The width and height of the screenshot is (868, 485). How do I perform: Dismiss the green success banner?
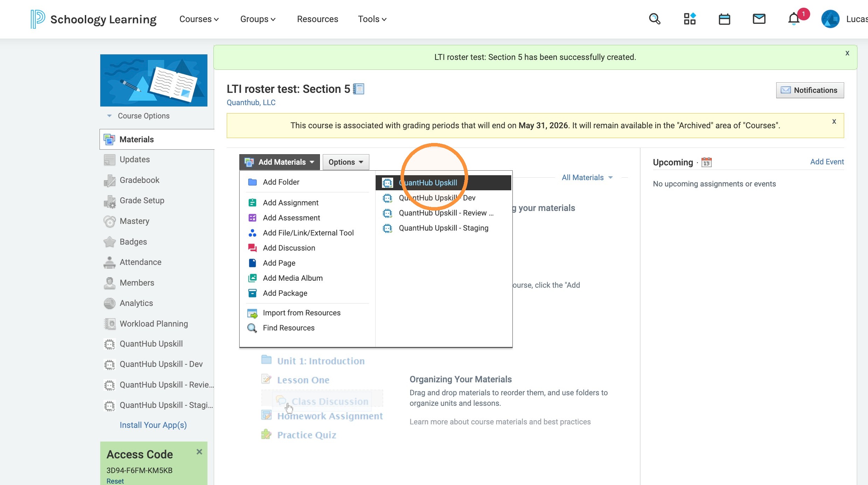click(x=847, y=53)
